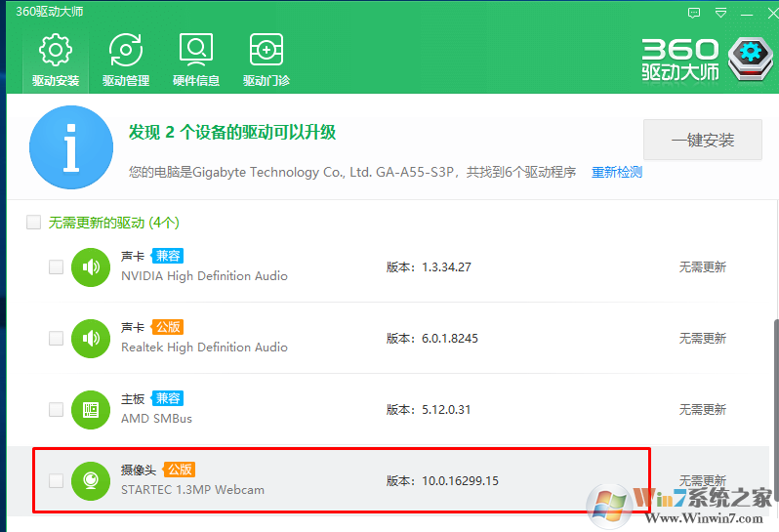
Task: Select Realtek High Definition Audio text
Action: pos(204,348)
